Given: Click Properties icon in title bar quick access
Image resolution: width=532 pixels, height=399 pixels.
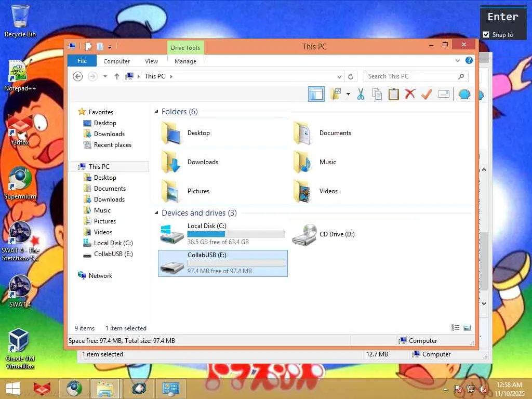Looking at the screenshot, I should [x=88, y=46].
